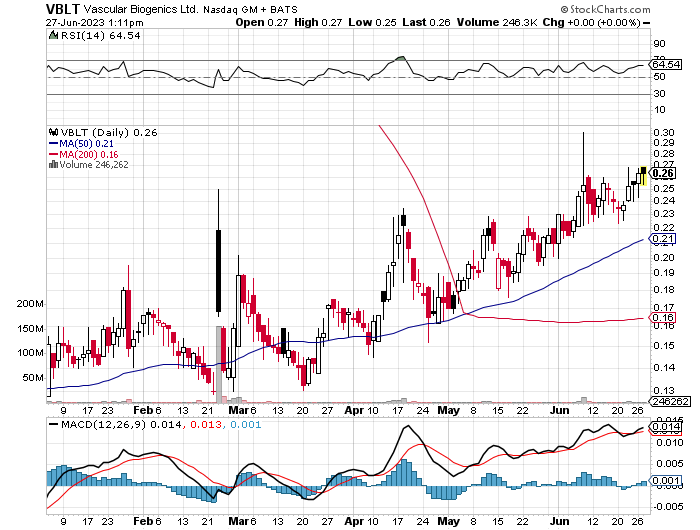The image size is (700, 530).
Task: Click the Last 0.26 value in header
Action: tap(426, 22)
